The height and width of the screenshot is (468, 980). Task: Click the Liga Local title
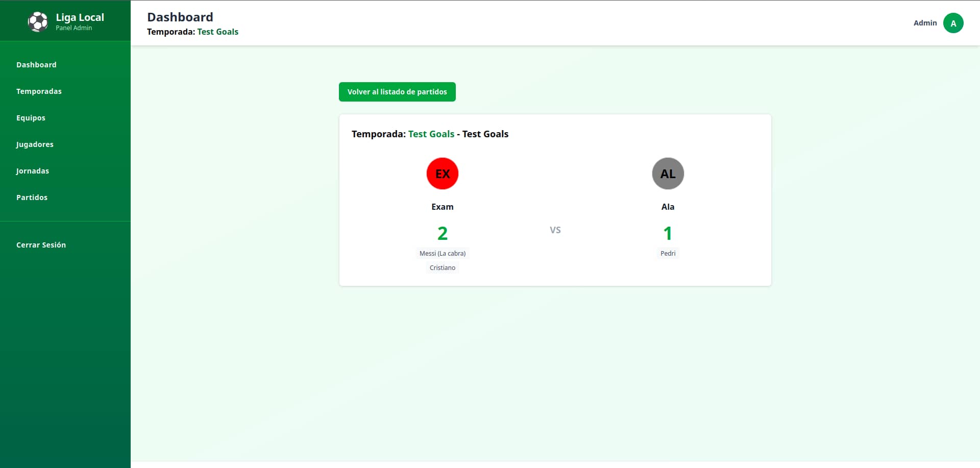(x=80, y=17)
